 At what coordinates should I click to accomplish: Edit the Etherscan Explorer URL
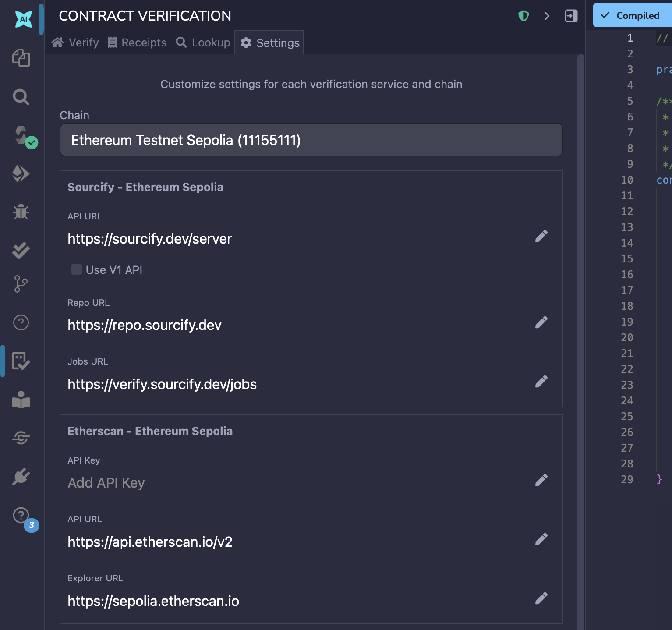tap(541, 598)
